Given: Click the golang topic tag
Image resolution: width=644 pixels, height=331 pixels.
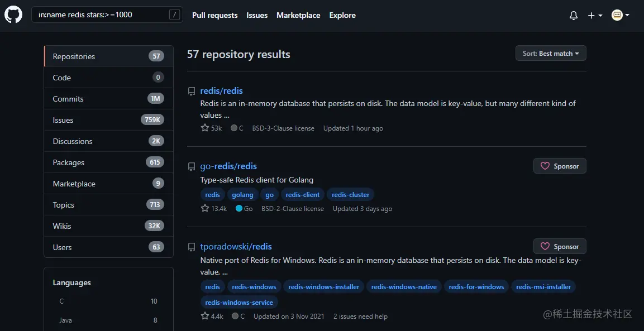Looking at the screenshot, I should pos(242,195).
